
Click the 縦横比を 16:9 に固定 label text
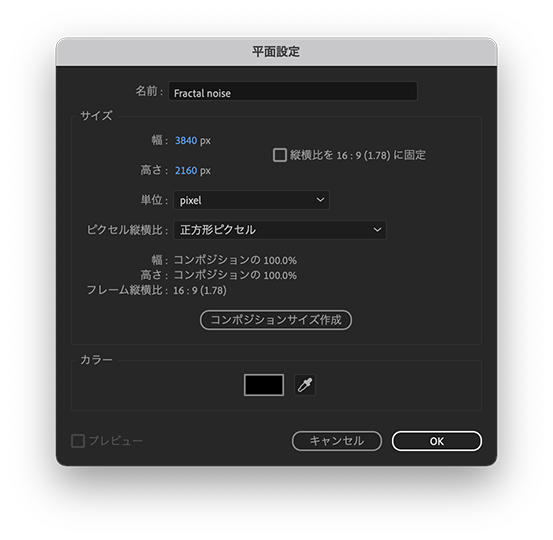[x=358, y=155]
